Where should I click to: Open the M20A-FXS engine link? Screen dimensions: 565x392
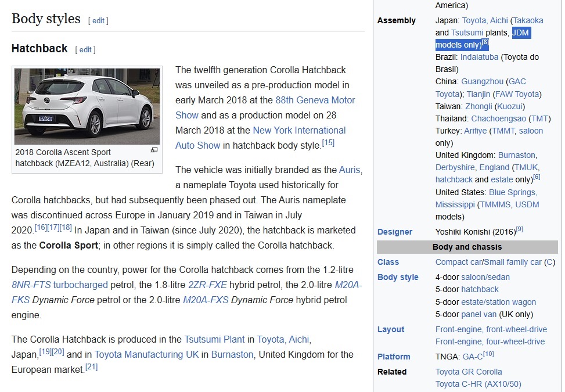point(206,300)
